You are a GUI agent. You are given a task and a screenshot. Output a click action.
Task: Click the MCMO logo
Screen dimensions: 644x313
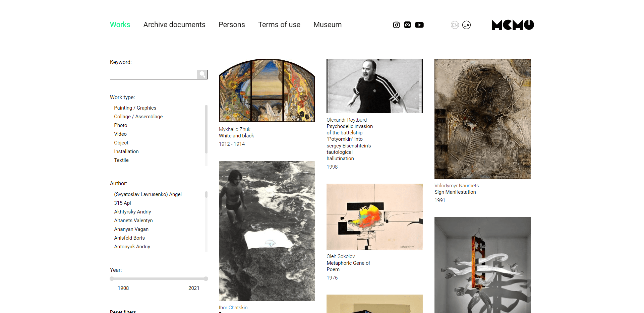click(512, 25)
